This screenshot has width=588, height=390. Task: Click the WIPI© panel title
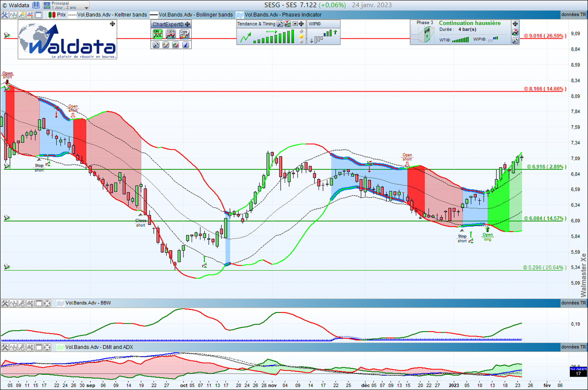315,24
